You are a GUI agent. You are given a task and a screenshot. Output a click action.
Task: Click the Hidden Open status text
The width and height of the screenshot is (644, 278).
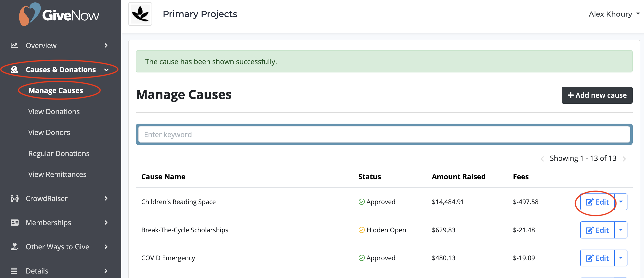(x=386, y=230)
